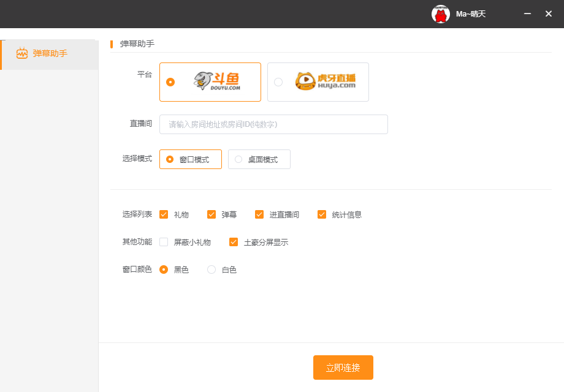Click the 直播间 room ID input field
This screenshot has width=564, height=392.
273,124
